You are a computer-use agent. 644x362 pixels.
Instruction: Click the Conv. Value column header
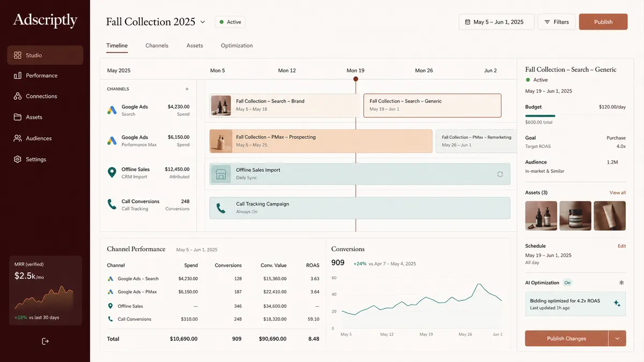click(x=274, y=265)
